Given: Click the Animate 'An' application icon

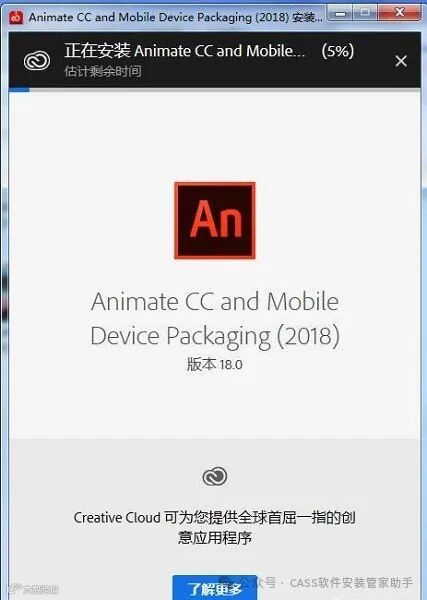Looking at the screenshot, I should [x=215, y=220].
